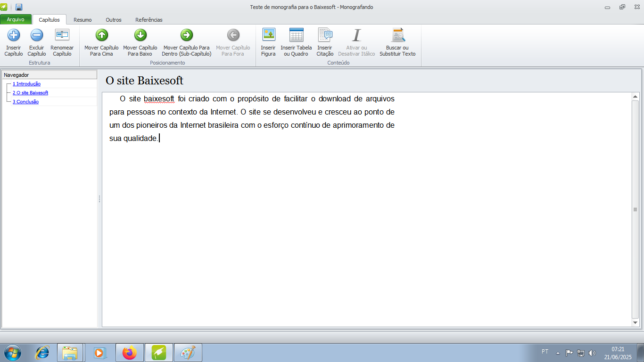Image resolution: width=644 pixels, height=362 pixels.
Task: Open the Inserir Citação tool
Action: (x=325, y=42)
